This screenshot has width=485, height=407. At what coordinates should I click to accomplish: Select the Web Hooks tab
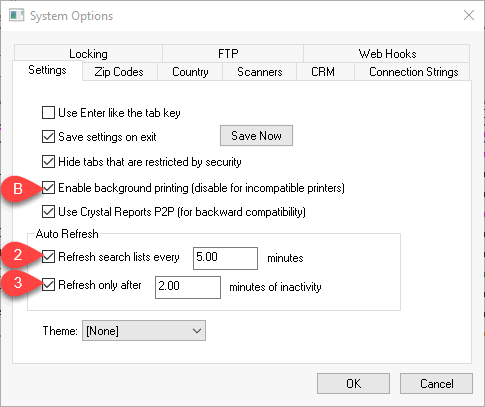tap(387, 54)
